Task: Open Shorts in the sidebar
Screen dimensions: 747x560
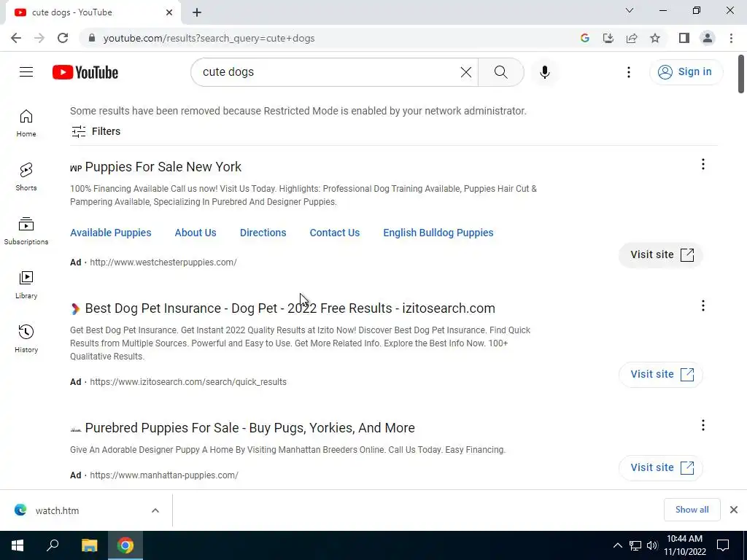Action: click(26, 176)
